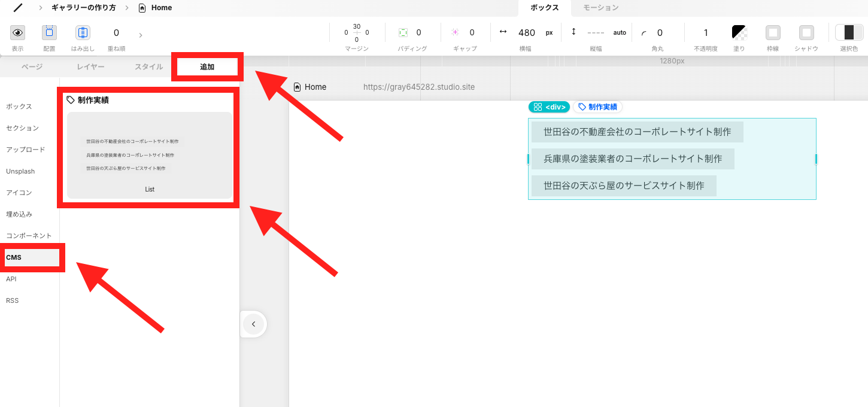
Task: Select the 制作実績 tag chip on the canvas
Action: coord(597,107)
